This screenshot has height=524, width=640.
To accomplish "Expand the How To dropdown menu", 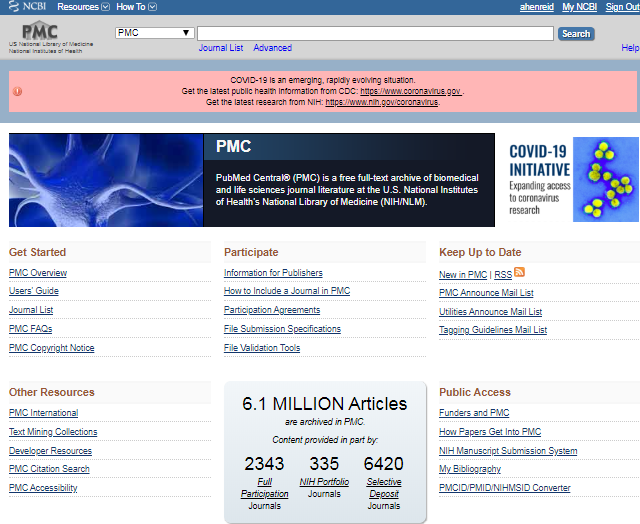I will (136, 7).
